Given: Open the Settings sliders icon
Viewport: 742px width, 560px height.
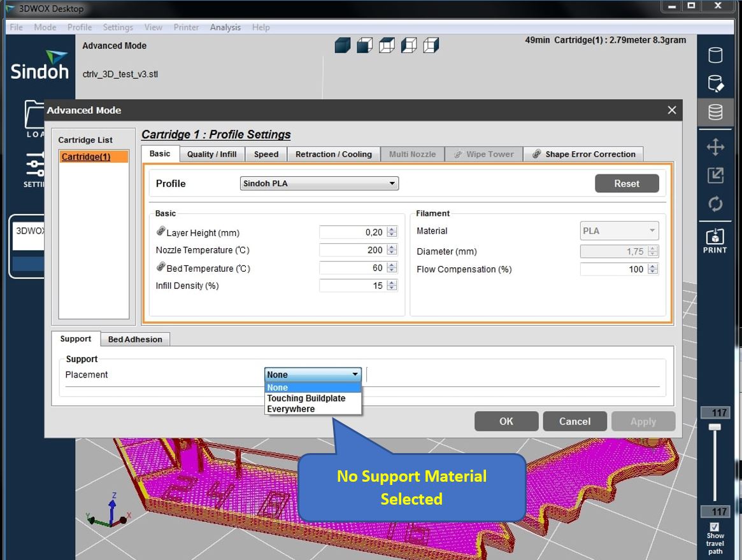Looking at the screenshot, I should point(34,169).
